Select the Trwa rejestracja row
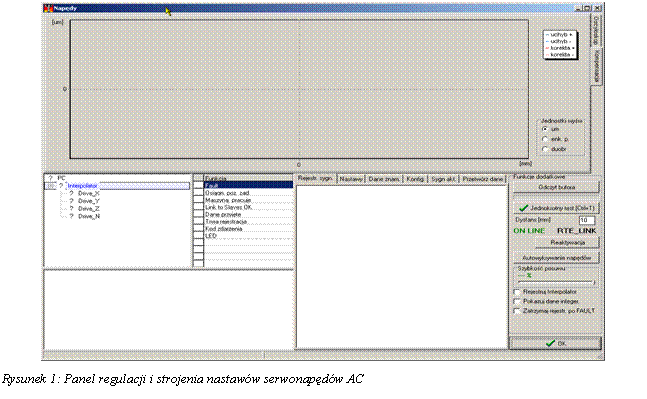This screenshot has width=647, height=399. tap(248, 222)
